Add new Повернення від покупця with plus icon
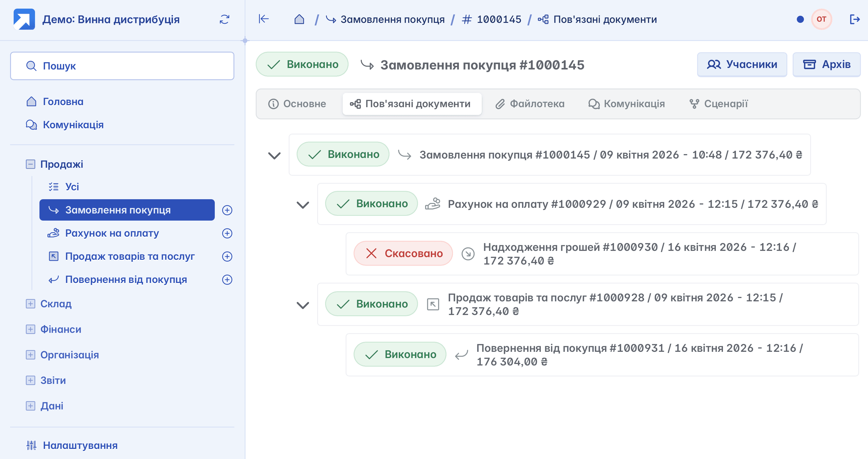 click(x=227, y=280)
